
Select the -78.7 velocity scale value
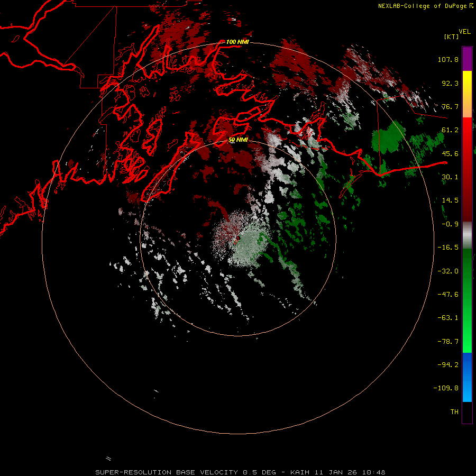pos(448,342)
